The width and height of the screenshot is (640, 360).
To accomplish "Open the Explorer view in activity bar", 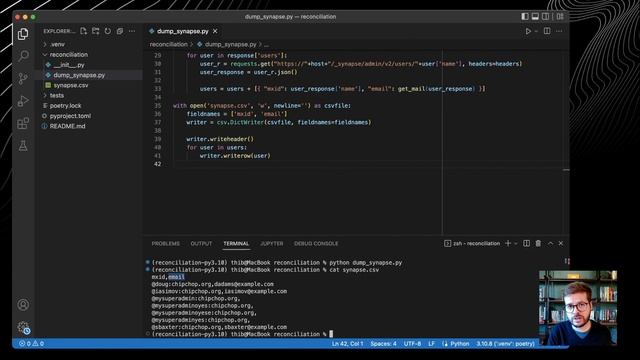I will [x=23, y=34].
